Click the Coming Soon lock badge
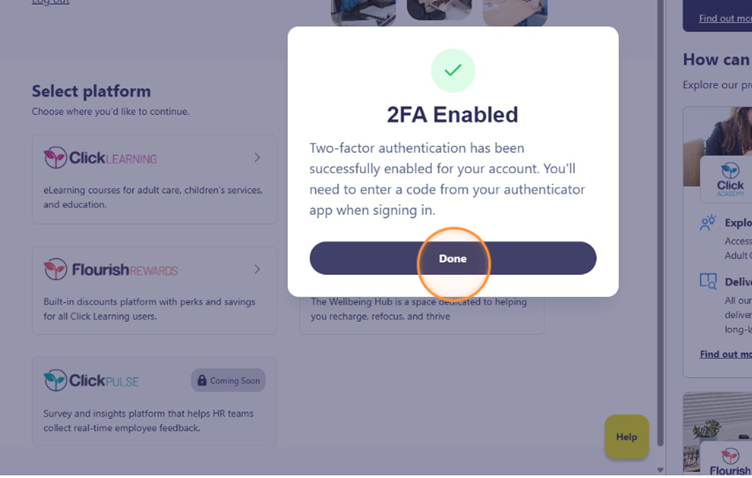752x478 pixels. tap(228, 380)
